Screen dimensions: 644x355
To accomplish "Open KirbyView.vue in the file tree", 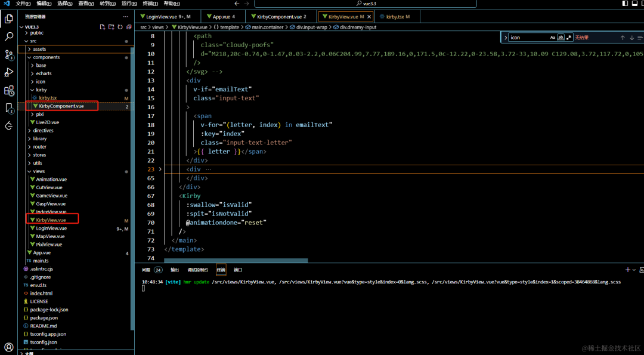I will coord(51,220).
